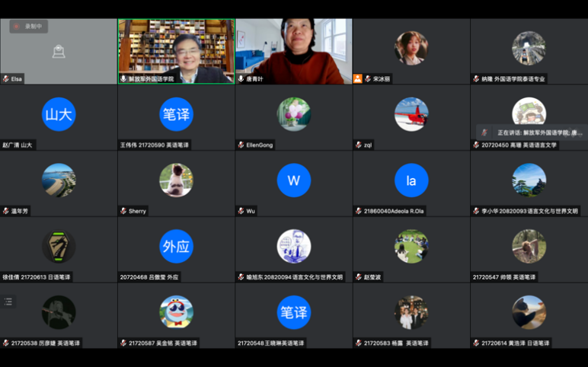Click the muted mic icon next to EllenGong
Screen dimensions: 588x367
241,145
